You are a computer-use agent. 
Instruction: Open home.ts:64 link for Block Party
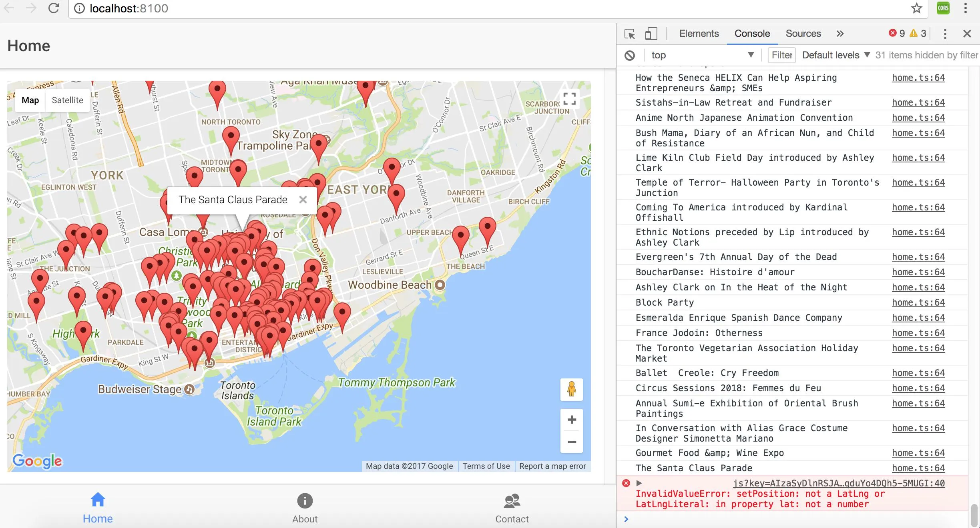click(918, 302)
